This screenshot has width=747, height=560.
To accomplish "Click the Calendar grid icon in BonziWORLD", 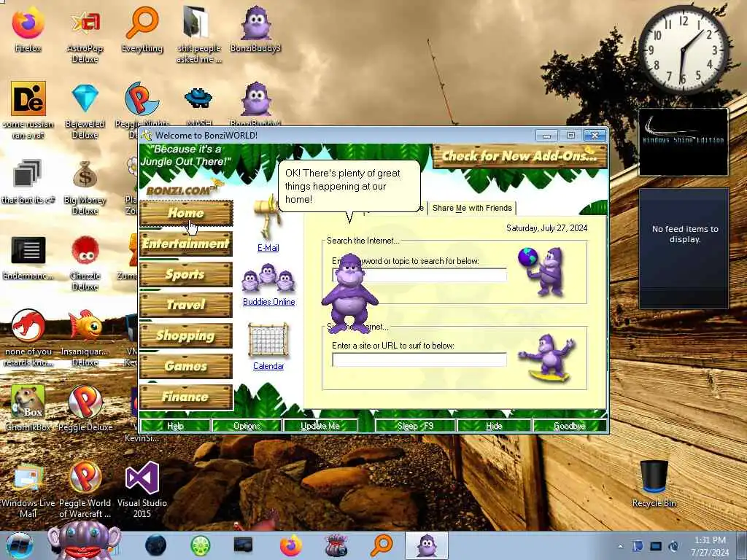I will tap(268, 340).
